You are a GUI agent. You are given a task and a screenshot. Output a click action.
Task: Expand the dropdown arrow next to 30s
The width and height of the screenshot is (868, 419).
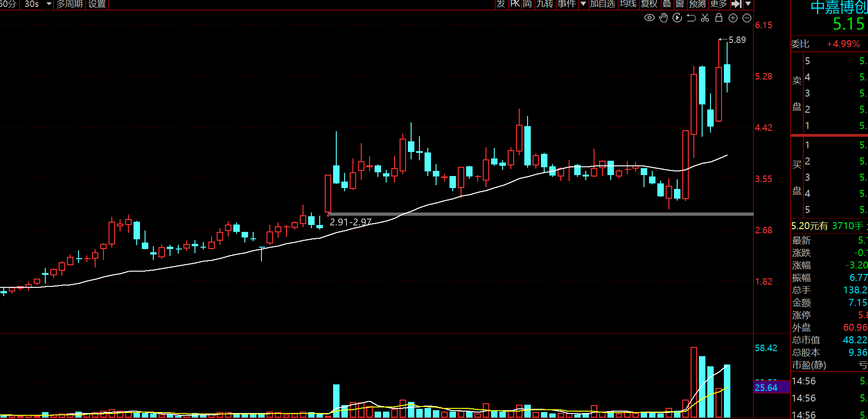tap(49, 4)
